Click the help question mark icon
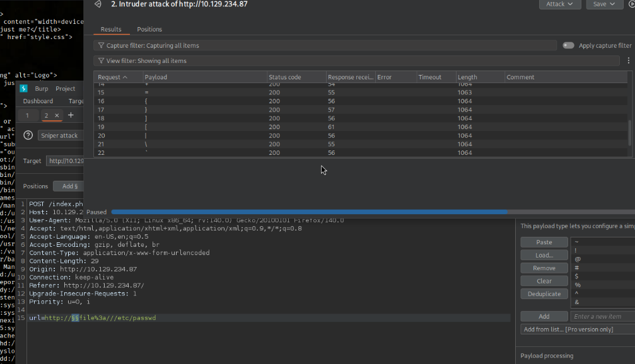The width and height of the screenshot is (635, 364). pos(28,135)
